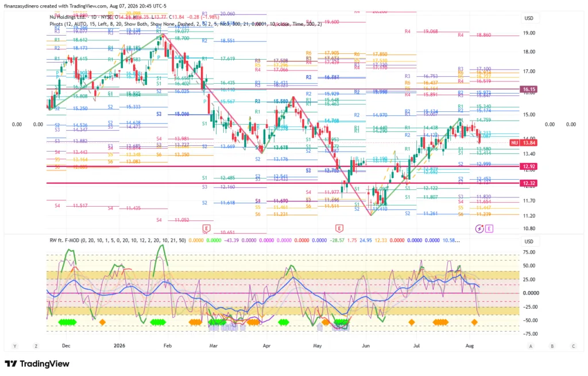Click the 75.00 indicator axis label
This screenshot has width=588, height=376.
coord(529,252)
